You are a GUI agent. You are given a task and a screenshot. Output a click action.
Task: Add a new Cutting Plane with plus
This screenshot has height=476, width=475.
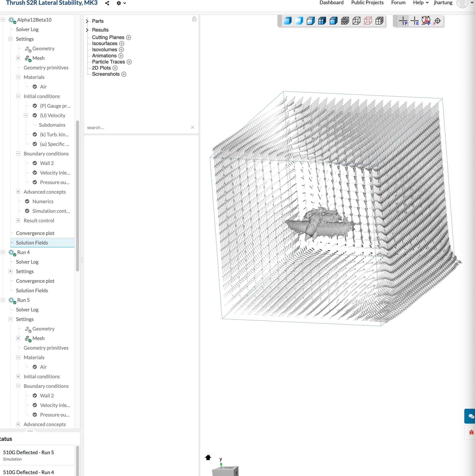(x=129, y=37)
